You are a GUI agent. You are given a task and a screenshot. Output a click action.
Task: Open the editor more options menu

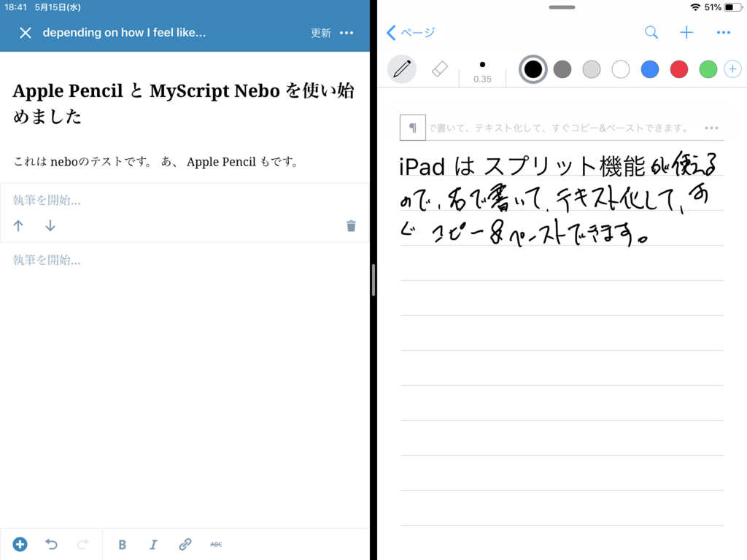click(347, 33)
